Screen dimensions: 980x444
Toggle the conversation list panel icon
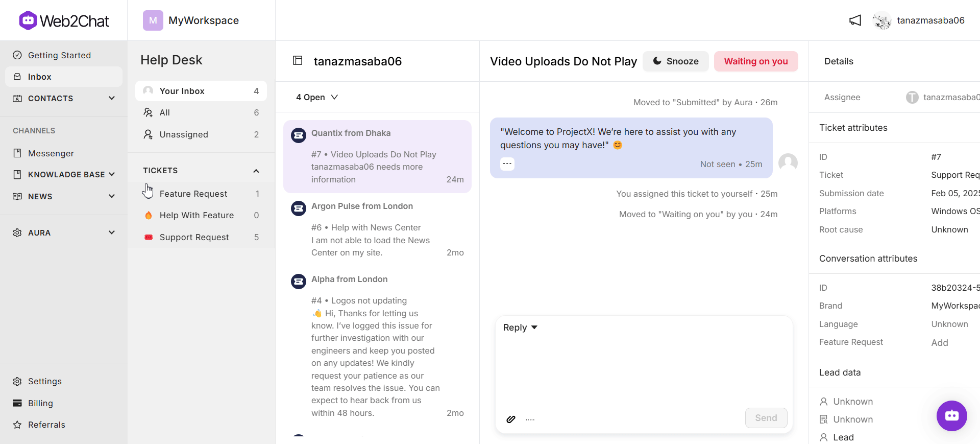298,61
